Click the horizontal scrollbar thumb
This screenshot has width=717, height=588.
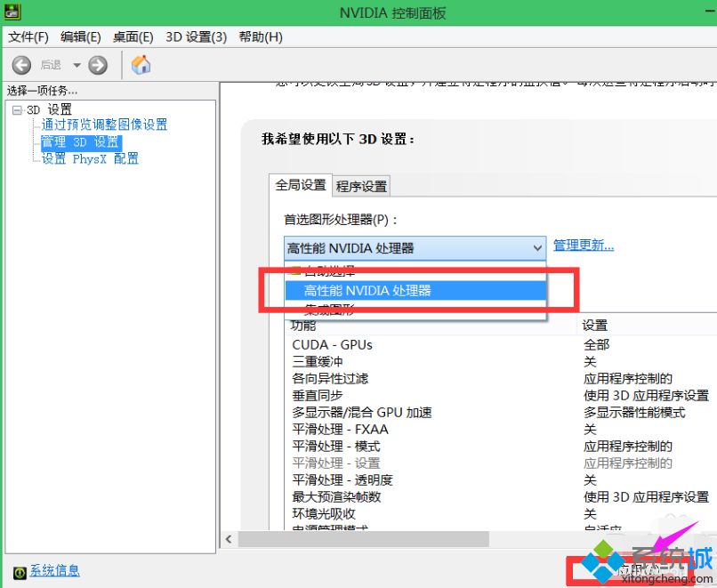coord(364,539)
